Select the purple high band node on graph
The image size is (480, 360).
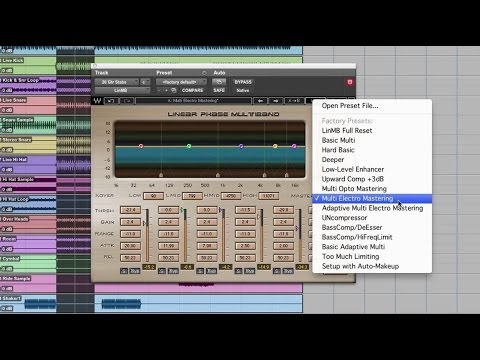294,146
